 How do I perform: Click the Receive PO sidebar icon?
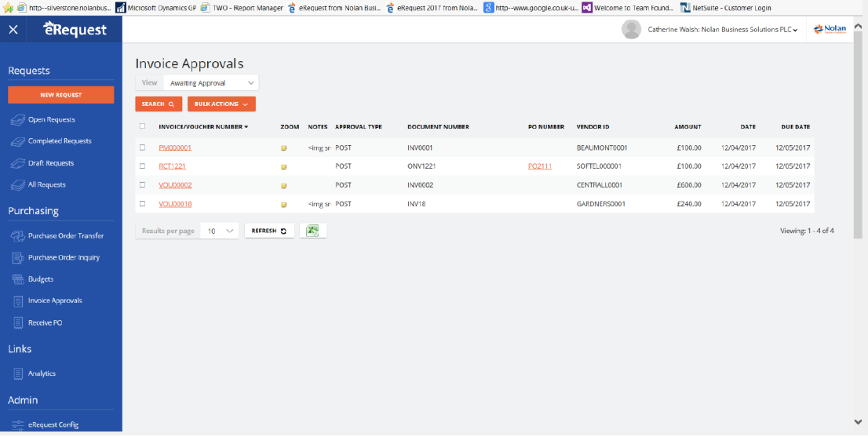point(19,322)
